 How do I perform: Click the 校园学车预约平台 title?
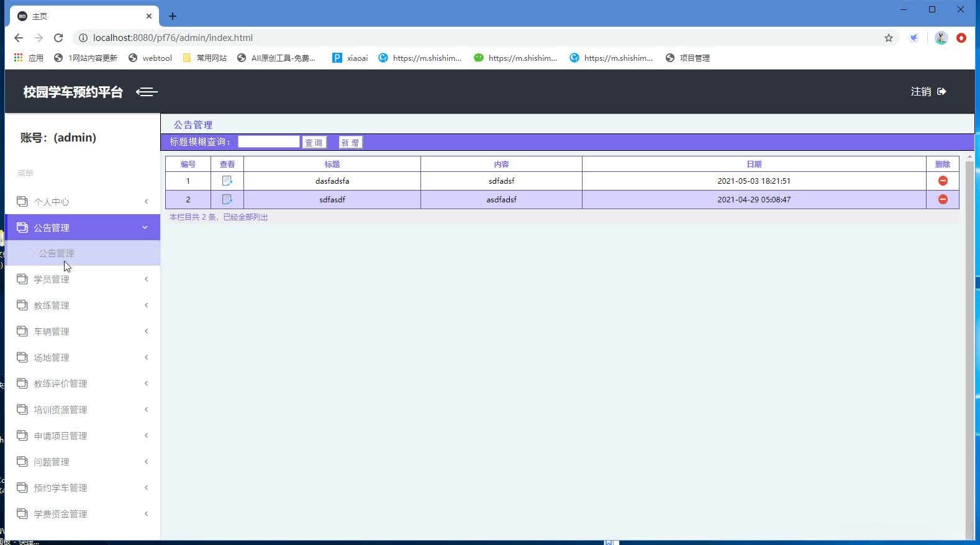pyautogui.click(x=73, y=92)
